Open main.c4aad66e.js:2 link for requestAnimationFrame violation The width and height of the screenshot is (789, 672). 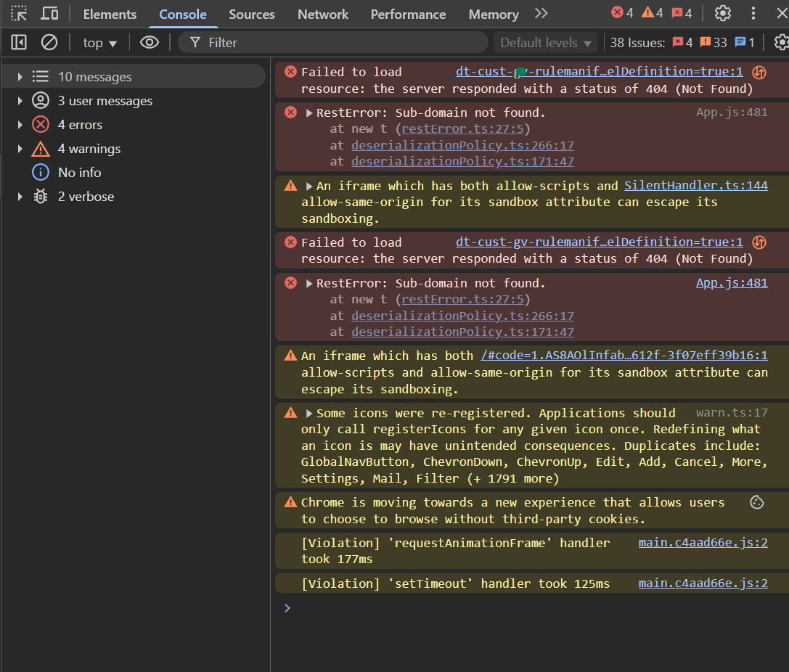(x=703, y=542)
